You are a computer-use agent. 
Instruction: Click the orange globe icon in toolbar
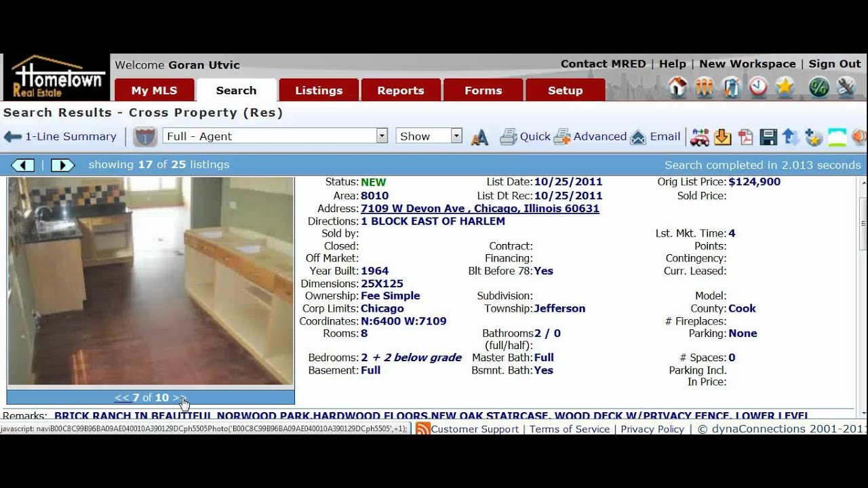coord(859,137)
